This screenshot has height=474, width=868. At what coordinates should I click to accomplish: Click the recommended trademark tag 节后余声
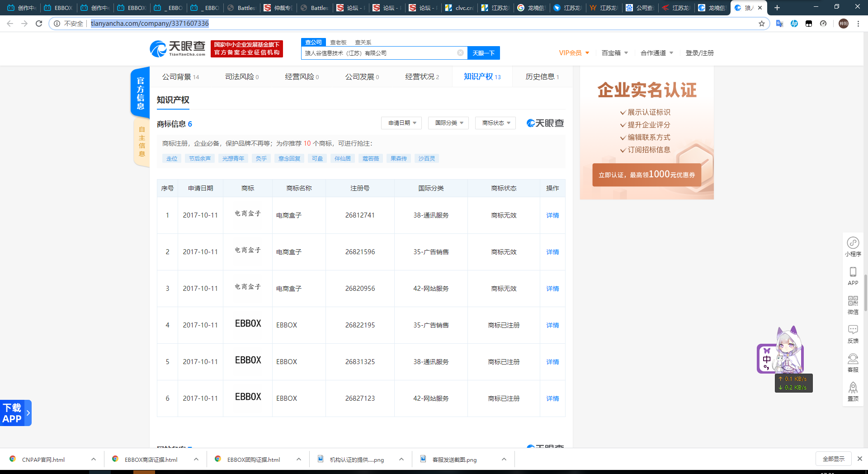coord(200,159)
